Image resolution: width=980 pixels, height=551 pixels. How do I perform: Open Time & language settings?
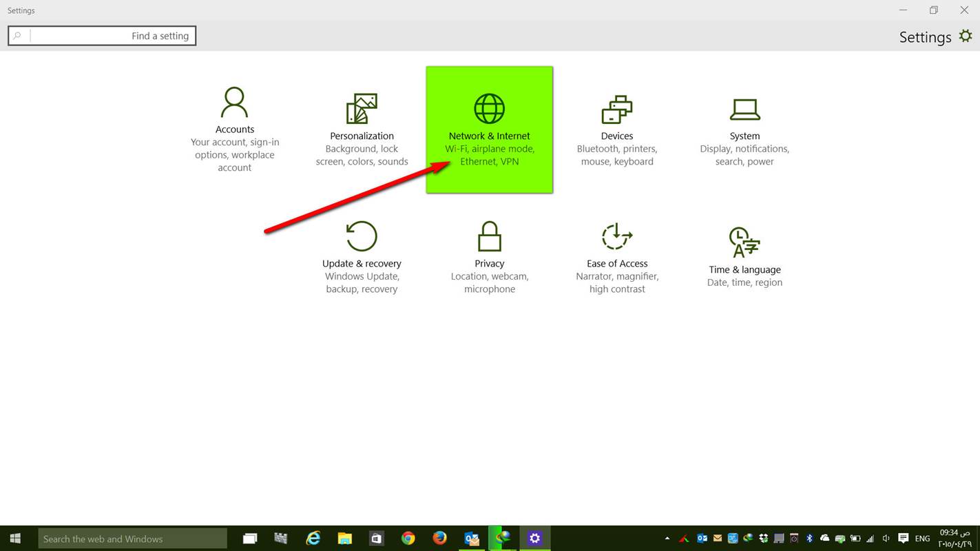pyautogui.click(x=744, y=257)
